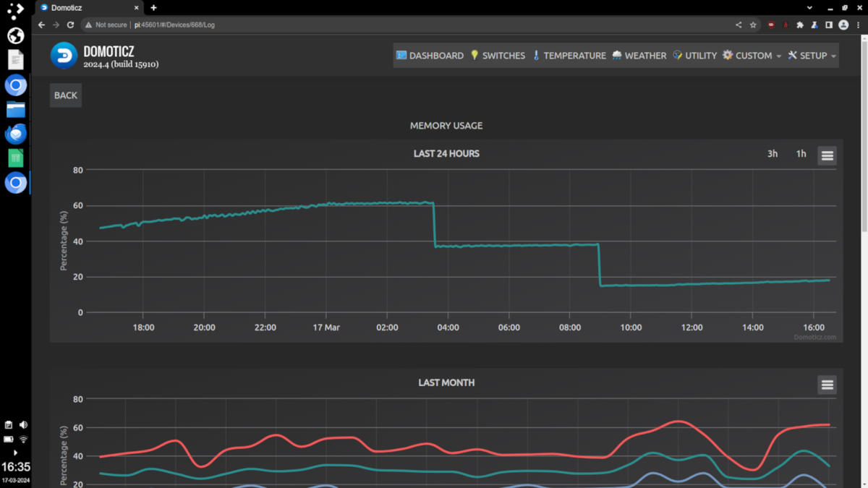Click the Memory Usage heading
Image resolution: width=868 pixels, height=488 pixels.
click(446, 126)
